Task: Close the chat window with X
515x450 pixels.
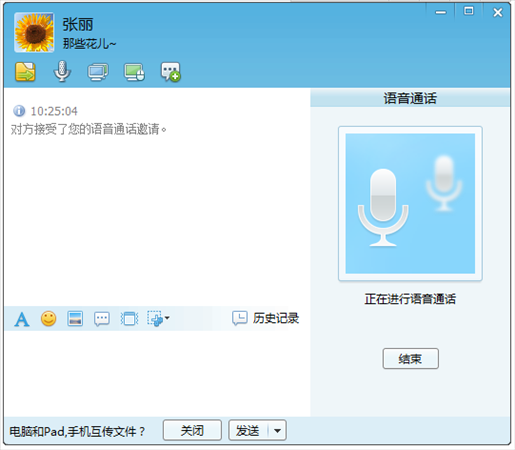Action: [498, 12]
